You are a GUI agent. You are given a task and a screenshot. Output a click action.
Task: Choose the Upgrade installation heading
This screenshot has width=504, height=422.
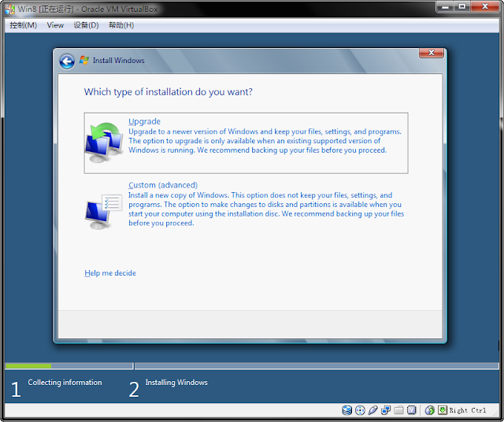point(144,121)
